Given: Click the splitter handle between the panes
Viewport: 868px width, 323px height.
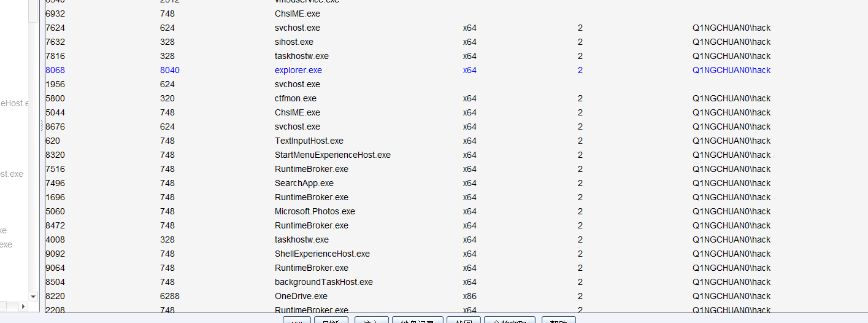Looking at the screenshot, I should [x=42, y=126].
